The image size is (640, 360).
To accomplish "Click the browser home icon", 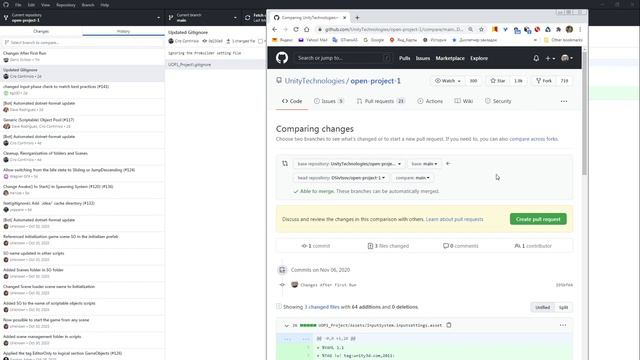I will click(307, 29).
